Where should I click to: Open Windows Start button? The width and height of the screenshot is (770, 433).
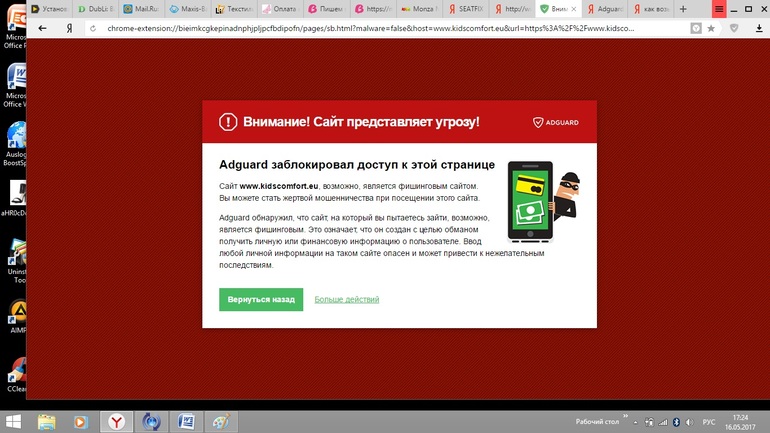pyautogui.click(x=14, y=422)
